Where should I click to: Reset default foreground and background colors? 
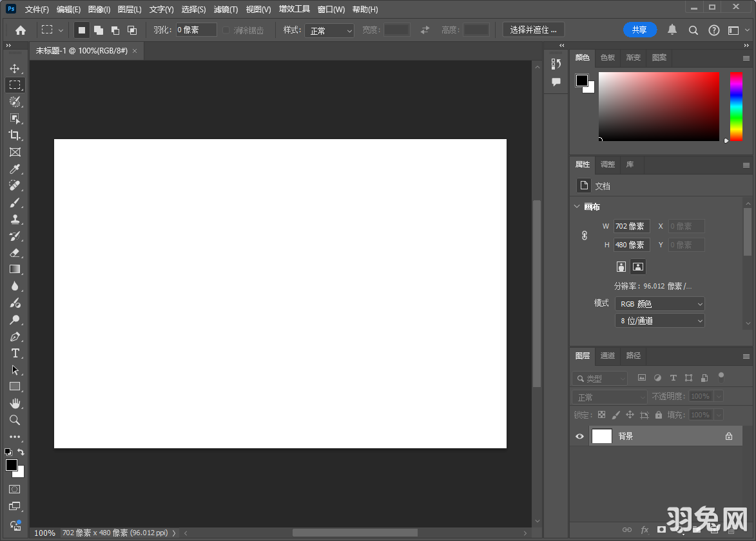coord(8,452)
